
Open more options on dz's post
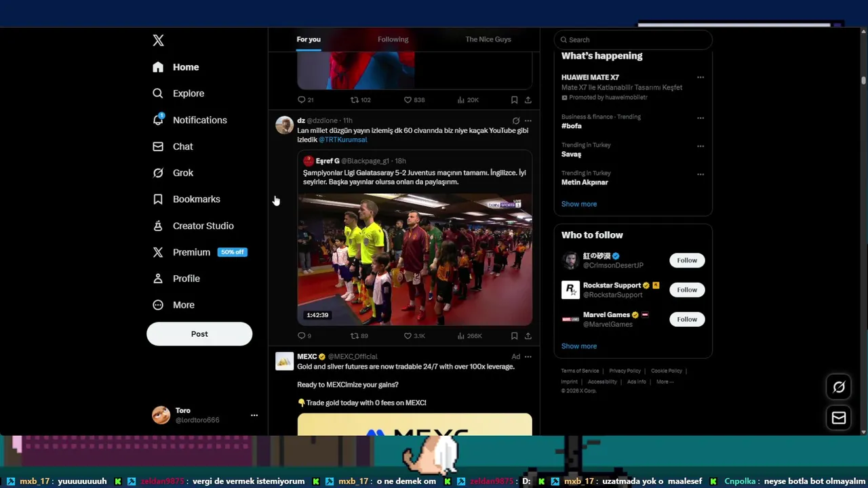click(x=528, y=121)
